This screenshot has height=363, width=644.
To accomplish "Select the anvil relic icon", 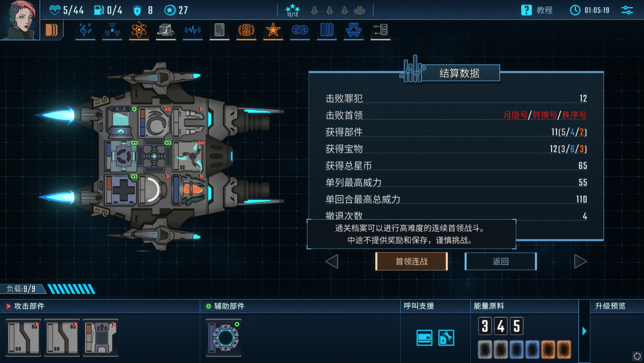I will (166, 31).
